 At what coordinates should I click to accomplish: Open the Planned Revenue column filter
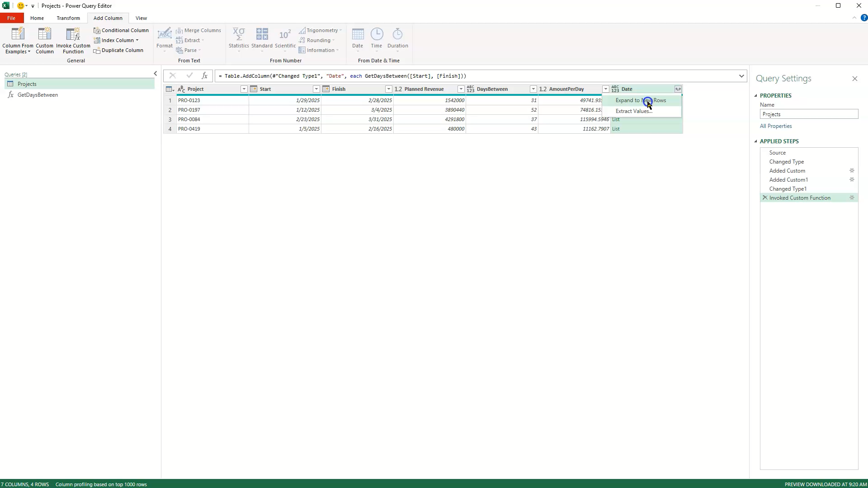[x=461, y=89]
